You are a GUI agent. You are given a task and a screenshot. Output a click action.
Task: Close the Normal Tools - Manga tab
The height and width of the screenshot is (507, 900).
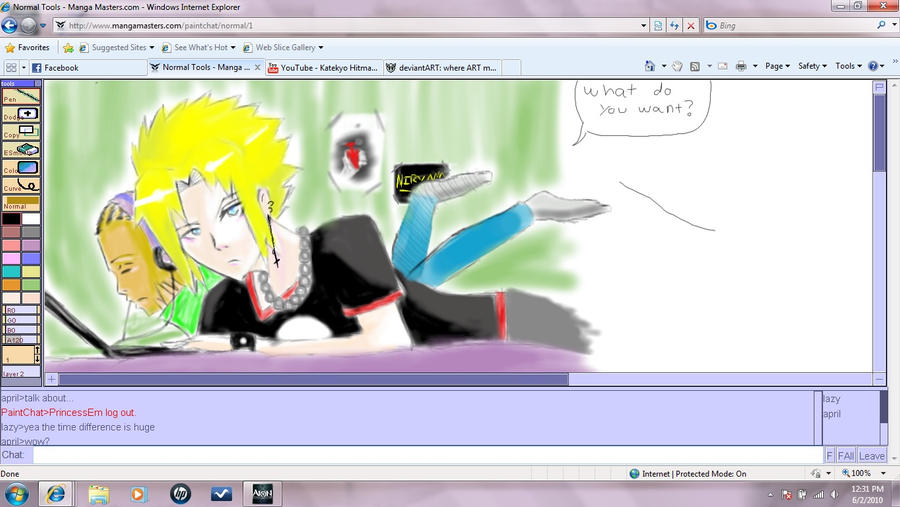(x=258, y=68)
